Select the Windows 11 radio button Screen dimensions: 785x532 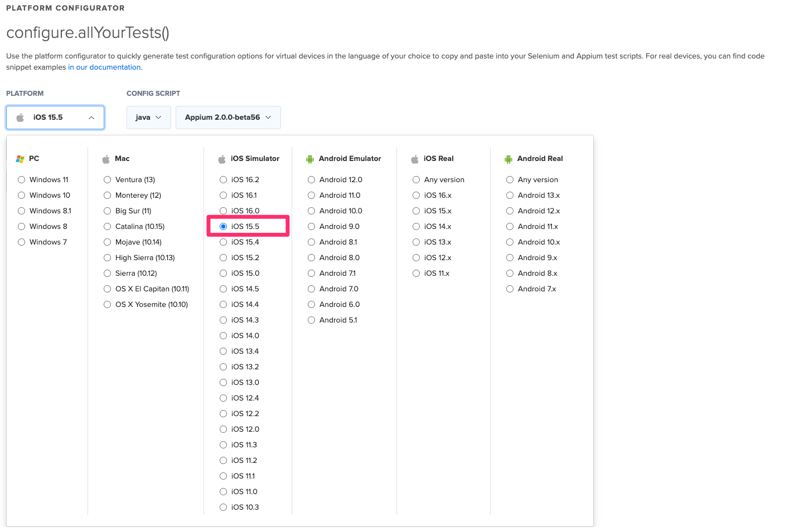(21, 180)
